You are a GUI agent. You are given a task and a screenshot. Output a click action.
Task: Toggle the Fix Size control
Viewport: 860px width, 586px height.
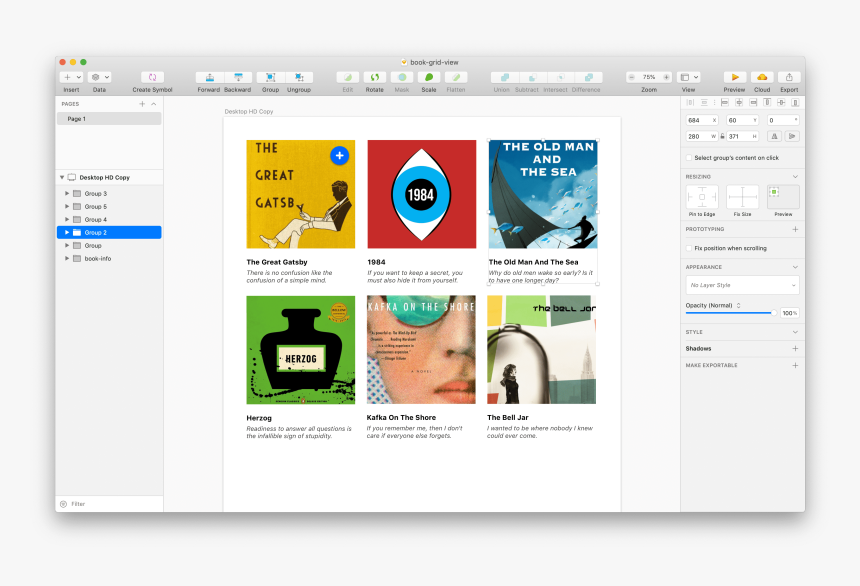(x=743, y=197)
